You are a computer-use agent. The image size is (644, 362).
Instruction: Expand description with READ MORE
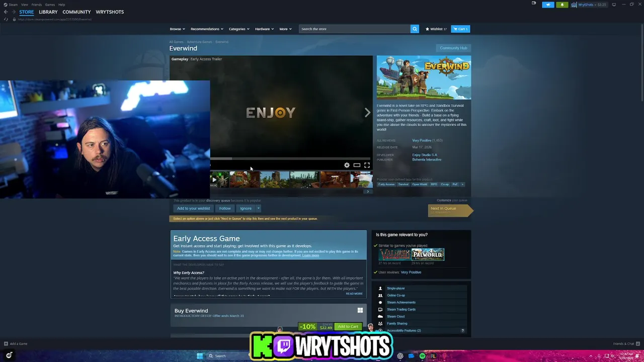coord(354,294)
